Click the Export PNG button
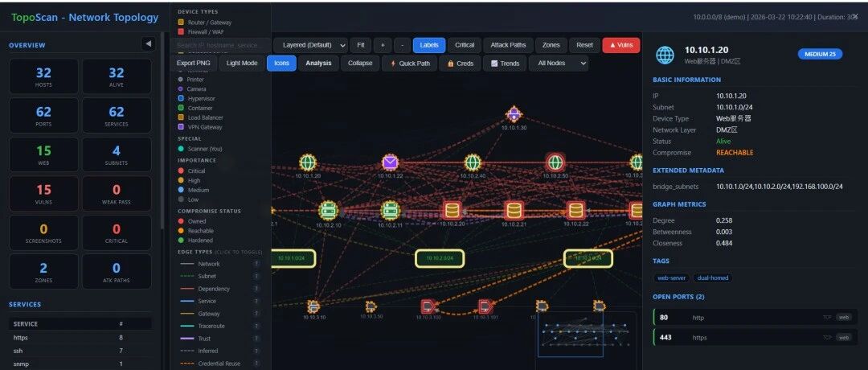 [x=193, y=64]
